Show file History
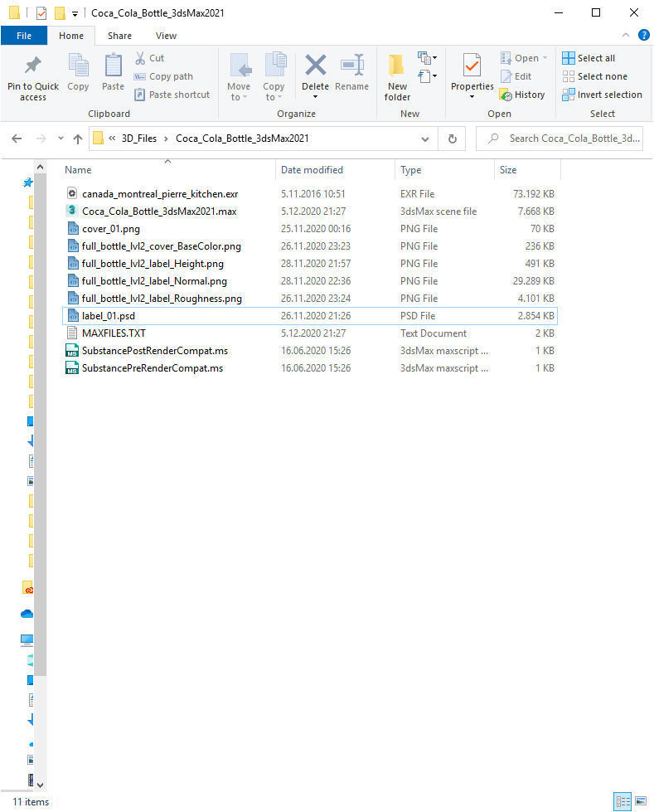 [522, 95]
